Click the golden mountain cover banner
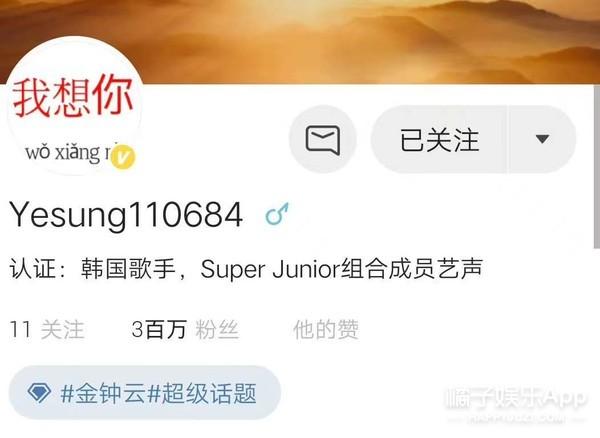Image resolution: width=600 pixels, height=438 pixels. 300,41
